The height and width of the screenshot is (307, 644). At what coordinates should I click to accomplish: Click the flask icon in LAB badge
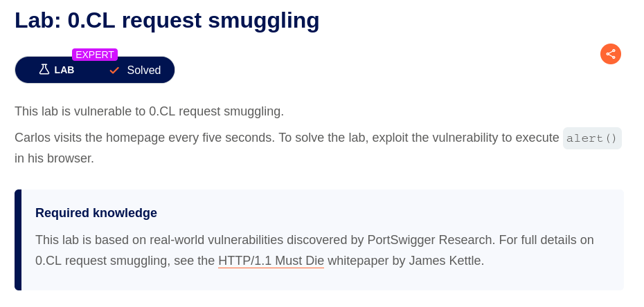click(x=44, y=70)
